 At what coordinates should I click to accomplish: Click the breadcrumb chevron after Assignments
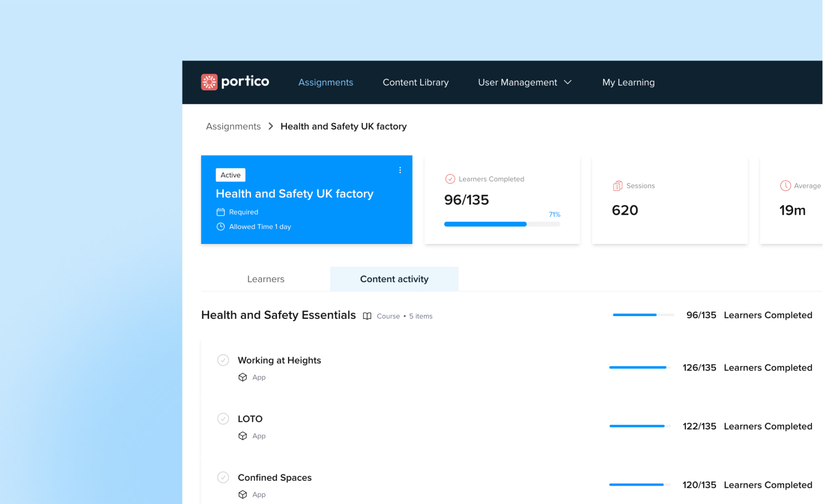271,126
